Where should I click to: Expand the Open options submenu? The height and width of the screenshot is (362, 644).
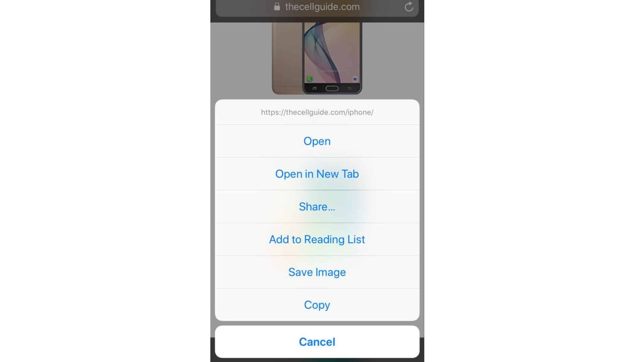[317, 141]
